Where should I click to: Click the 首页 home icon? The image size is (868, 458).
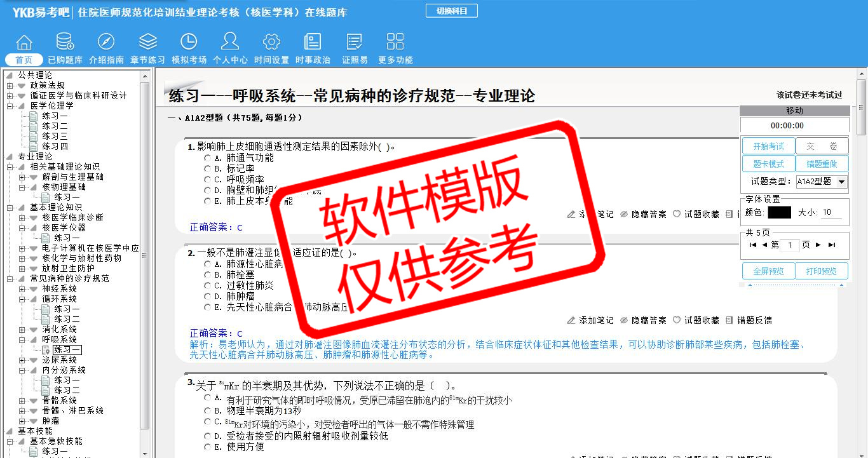click(24, 43)
